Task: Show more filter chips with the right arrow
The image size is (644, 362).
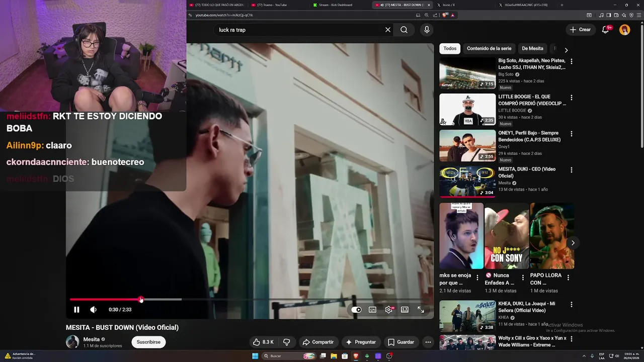Action: 566,50
